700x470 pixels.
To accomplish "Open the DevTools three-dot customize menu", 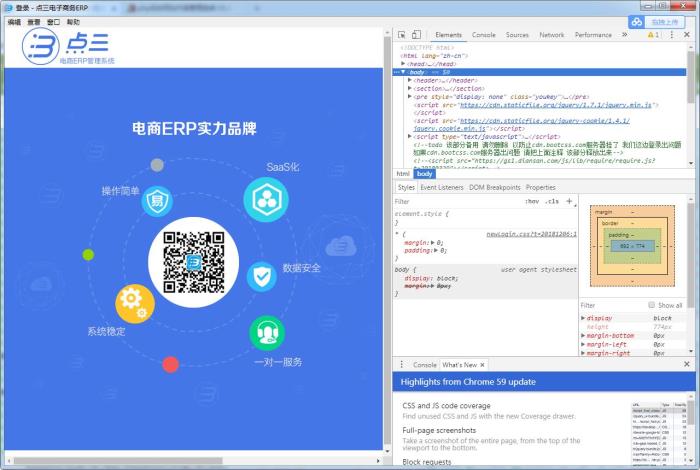I will pos(672,35).
